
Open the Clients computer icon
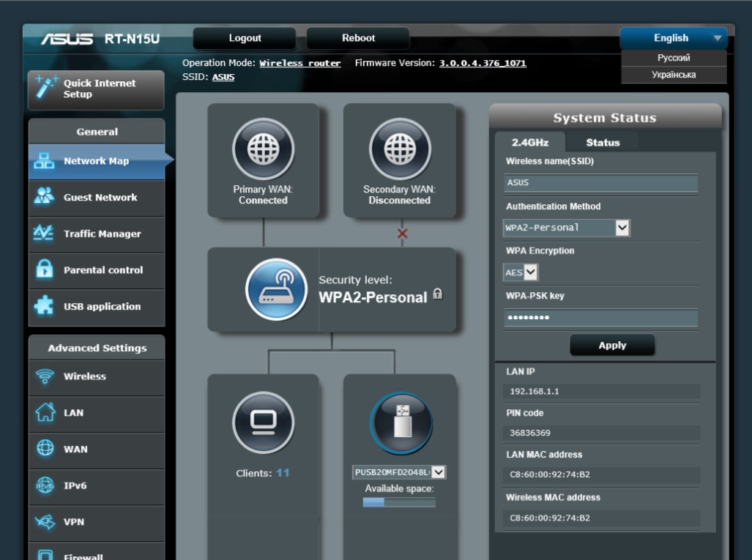point(263,422)
